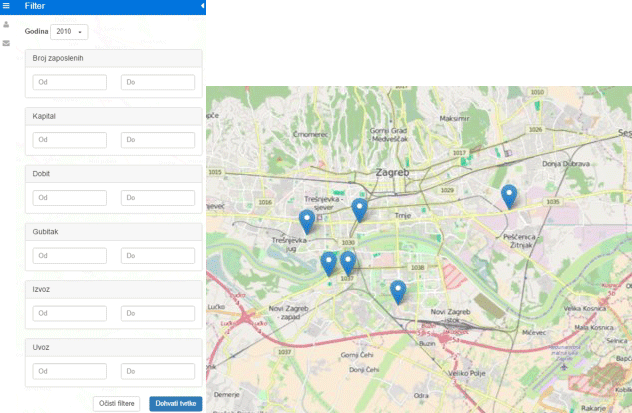Click the Zagreb city label on map
Viewport: 632px width, 413px height.
pos(392,172)
